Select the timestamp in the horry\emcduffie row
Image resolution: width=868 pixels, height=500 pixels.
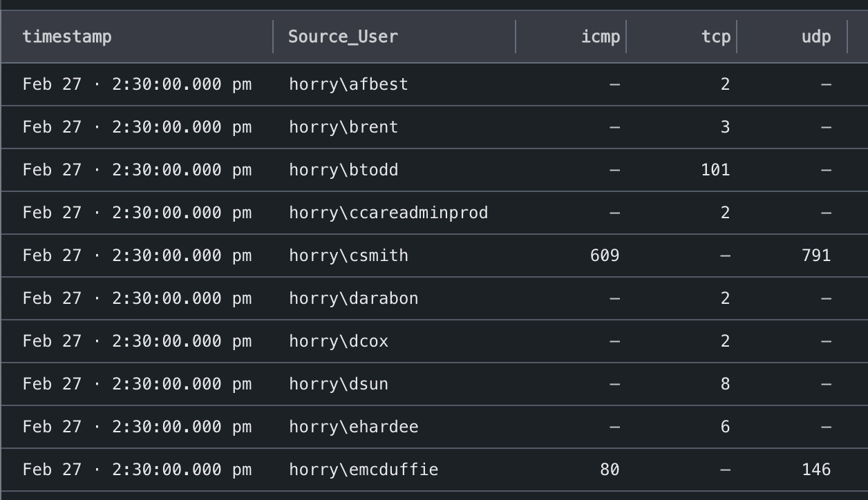pyautogui.click(x=137, y=470)
